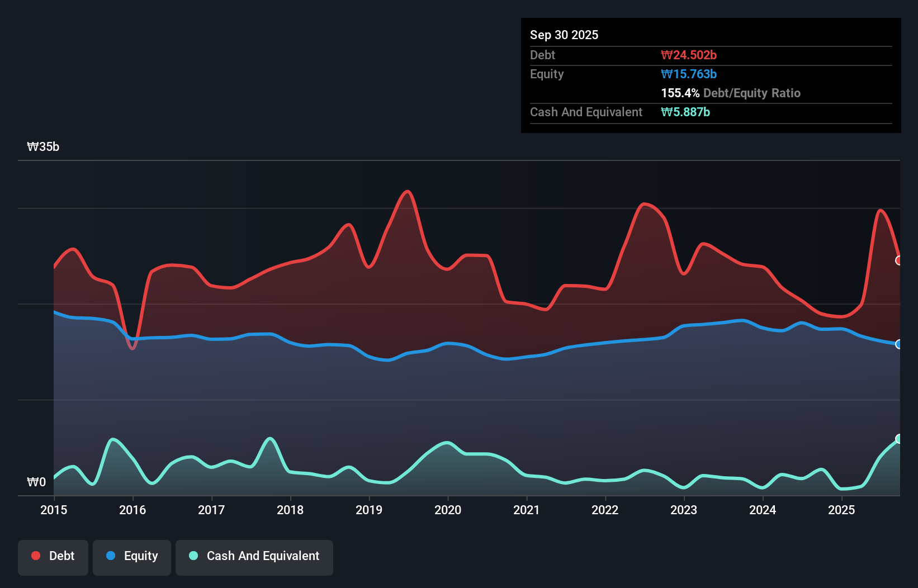Click the ₩ currency symbol on the axis
This screenshot has width=918, height=588.
[32, 482]
